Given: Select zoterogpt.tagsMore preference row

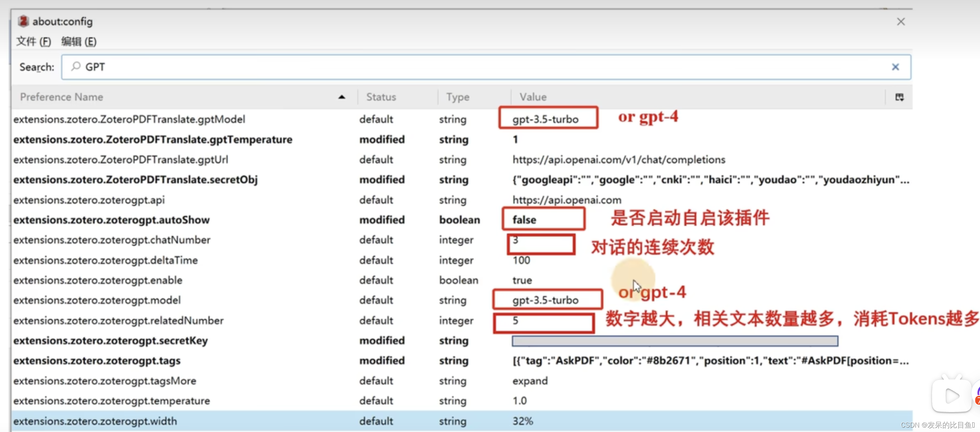Looking at the screenshot, I should tap(462, 381).
